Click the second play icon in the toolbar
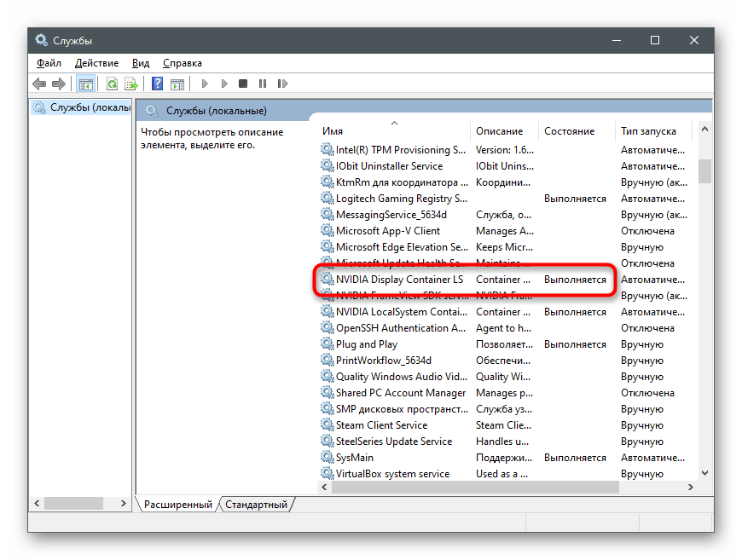The image size is (742, 560). click(x=224, y=84)
